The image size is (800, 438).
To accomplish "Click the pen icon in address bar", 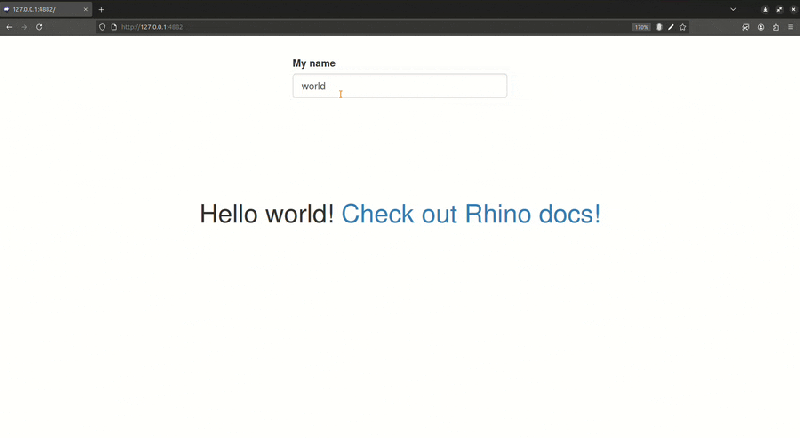I will [671, 27].
